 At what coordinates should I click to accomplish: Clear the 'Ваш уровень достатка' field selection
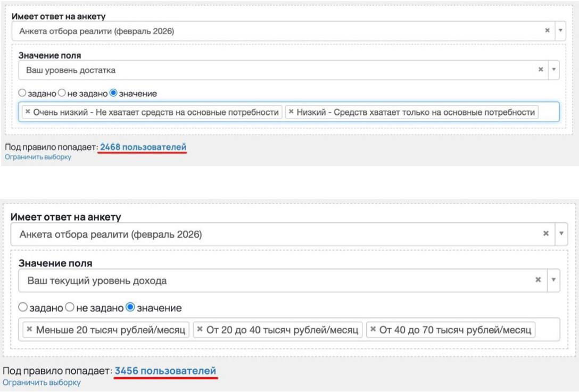point(541,70)
